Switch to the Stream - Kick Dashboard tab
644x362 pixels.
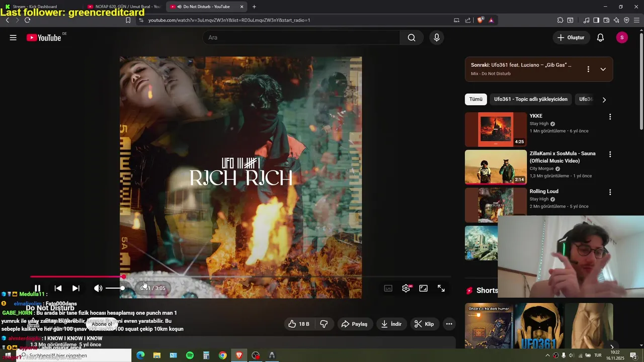click(34, 7)
